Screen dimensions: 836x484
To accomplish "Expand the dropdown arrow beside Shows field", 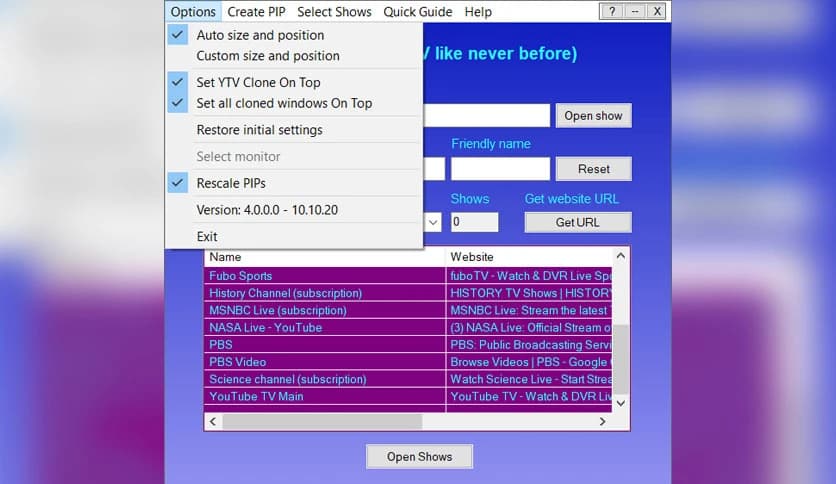I will point(433,222).
